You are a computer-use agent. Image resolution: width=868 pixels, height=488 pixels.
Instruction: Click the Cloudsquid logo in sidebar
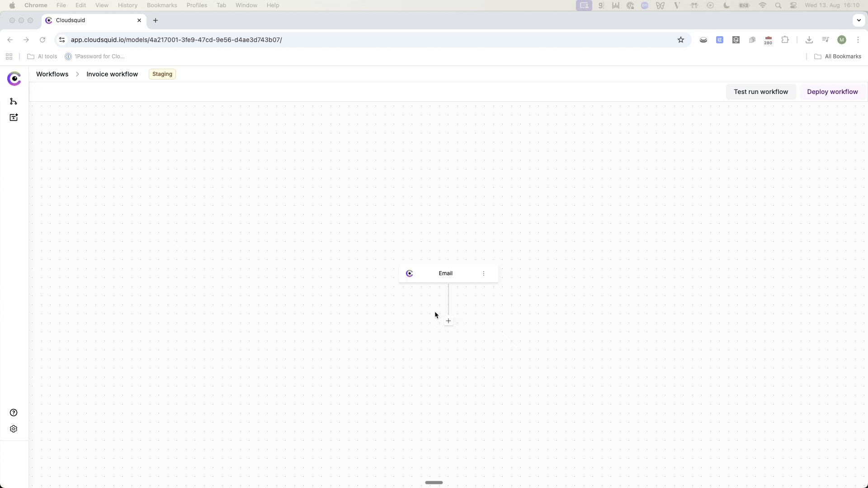[x=14, y=79]
